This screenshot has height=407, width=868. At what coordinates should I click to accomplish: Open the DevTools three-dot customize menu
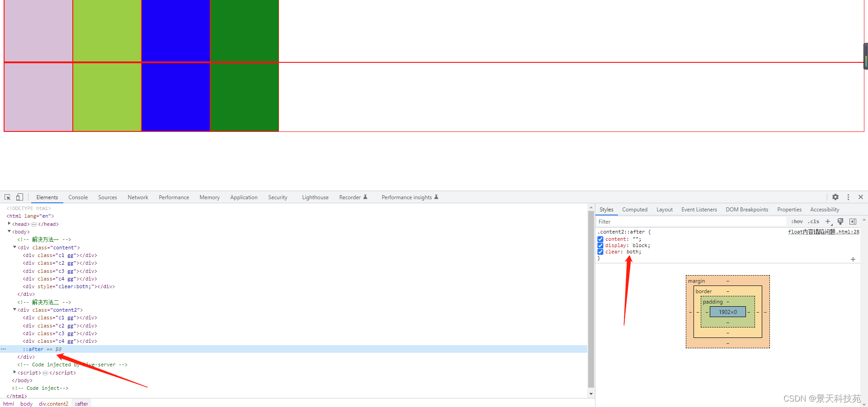point(848,197)
